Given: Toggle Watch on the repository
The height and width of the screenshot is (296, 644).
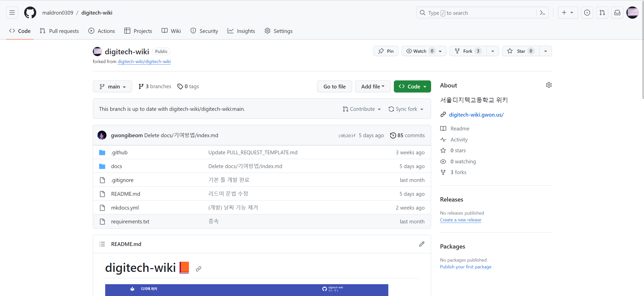Looking at the screenshot, I should (x=420, y=51).
